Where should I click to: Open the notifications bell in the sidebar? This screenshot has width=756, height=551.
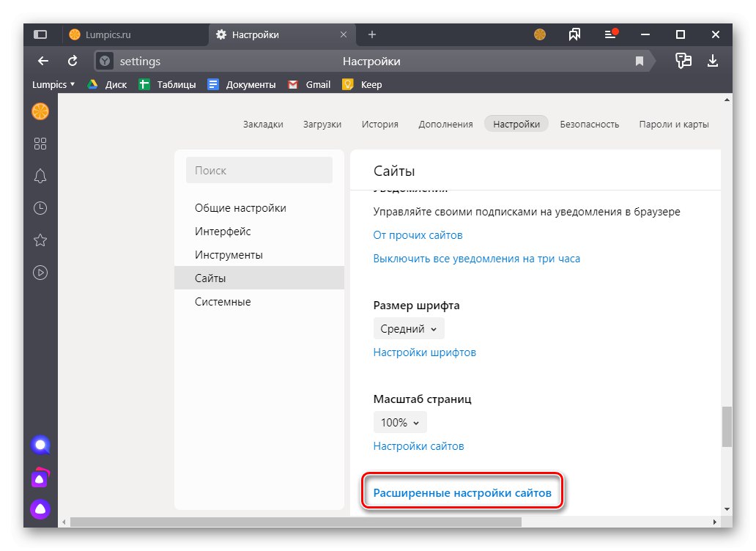pyautogui.click(x=40, y=176)
